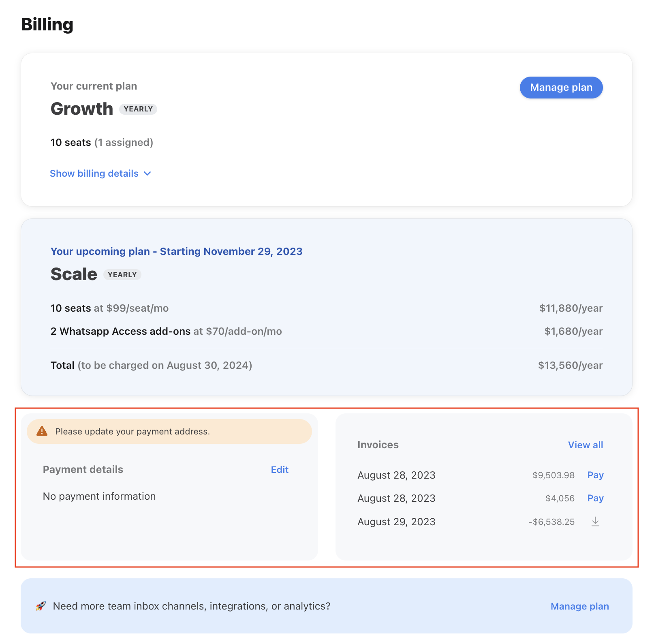Click the rocket icon in the bottom banner
Screen dimensions: 654x644
point(40,606)
